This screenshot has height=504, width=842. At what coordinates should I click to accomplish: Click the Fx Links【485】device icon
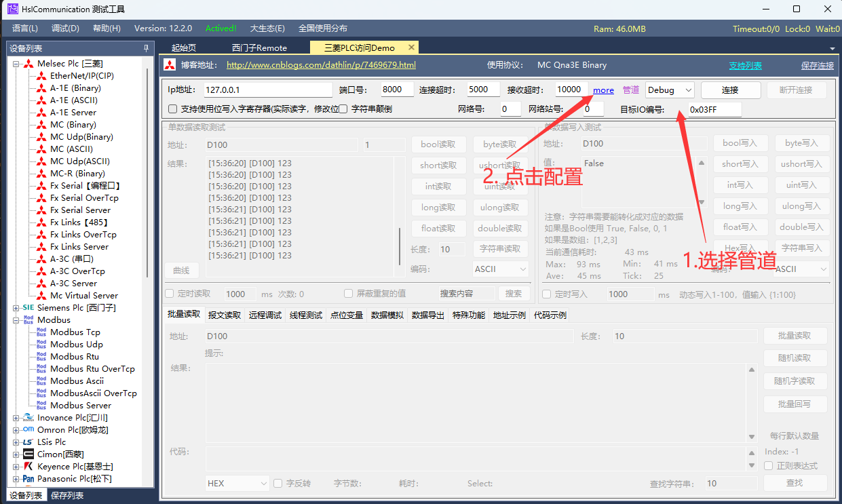[x=41, y=222]
